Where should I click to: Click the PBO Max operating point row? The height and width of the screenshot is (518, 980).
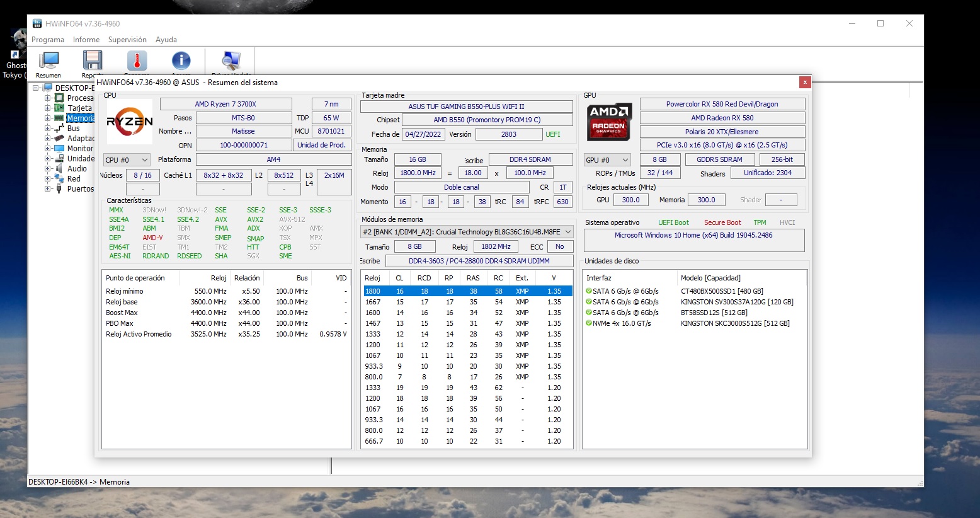pyautogui.click(x=227, y=323)
